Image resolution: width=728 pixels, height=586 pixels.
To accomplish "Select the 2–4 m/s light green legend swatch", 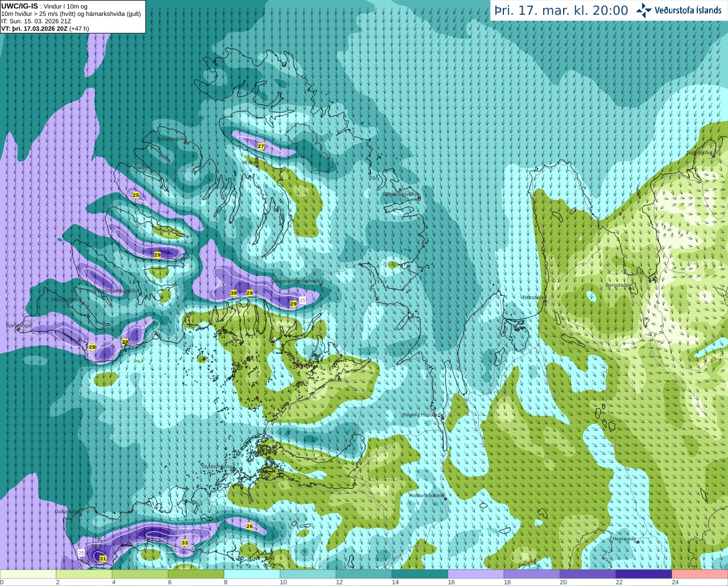I will 84,574.
